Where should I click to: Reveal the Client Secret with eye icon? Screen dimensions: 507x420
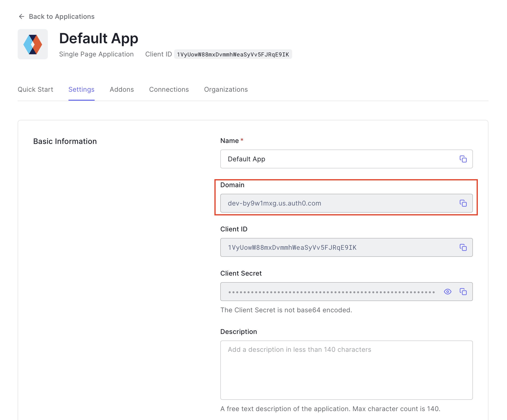[x=447, y=291]
